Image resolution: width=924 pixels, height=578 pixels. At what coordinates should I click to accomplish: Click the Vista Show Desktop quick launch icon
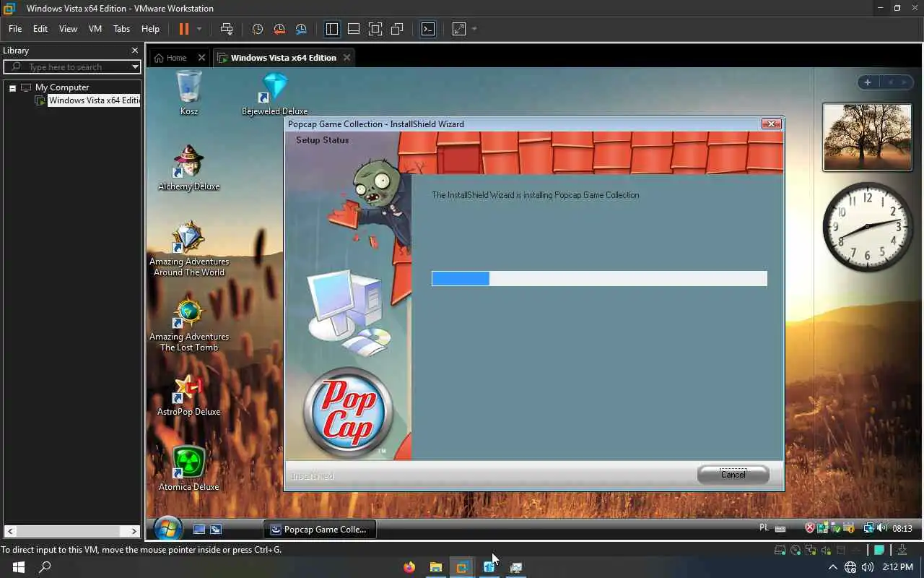pyautogui.click(x=199, y=530)
